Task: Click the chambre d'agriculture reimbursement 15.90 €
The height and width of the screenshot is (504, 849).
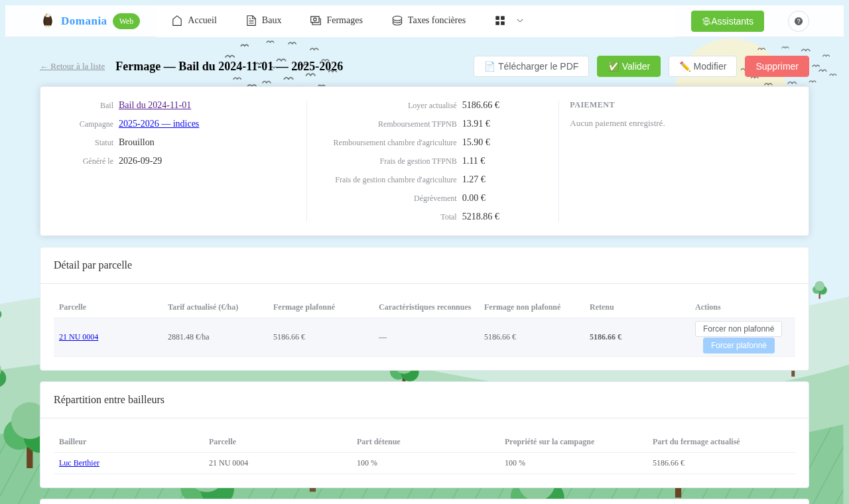Action: pos(476,143)
